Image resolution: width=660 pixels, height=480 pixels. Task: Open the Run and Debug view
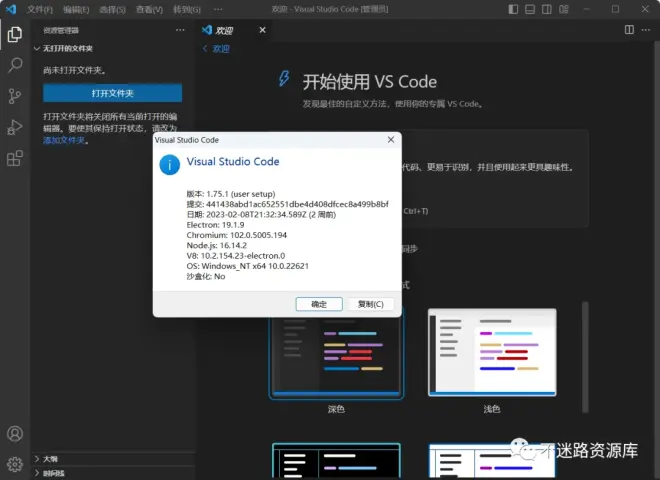[15, 127]
